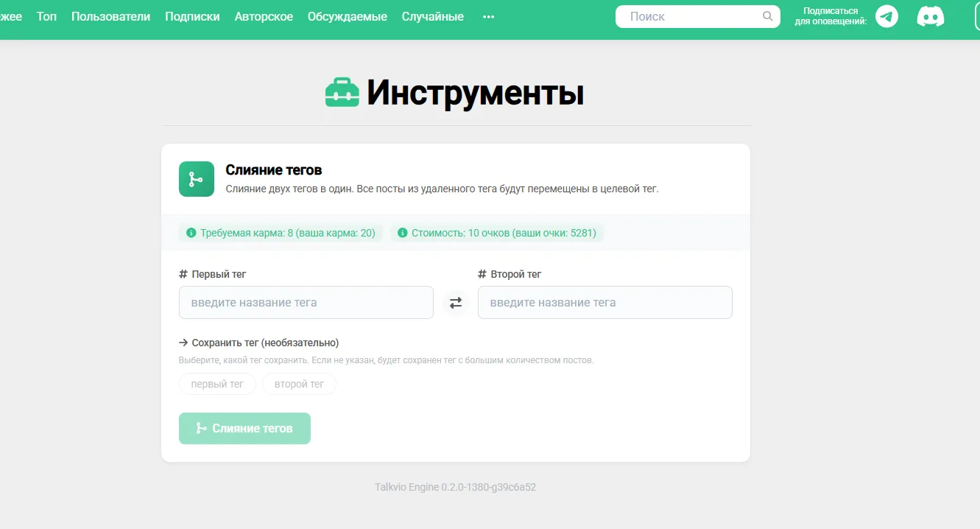This screenshot has width=980, height=529.
Task: Open the Discord subscription icon
Action: [931, 16]
